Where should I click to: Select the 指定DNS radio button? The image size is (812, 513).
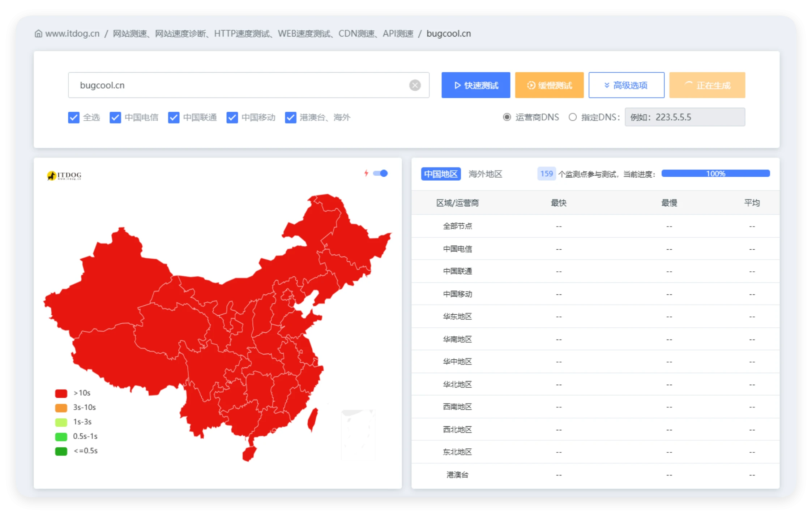[573, 117]
